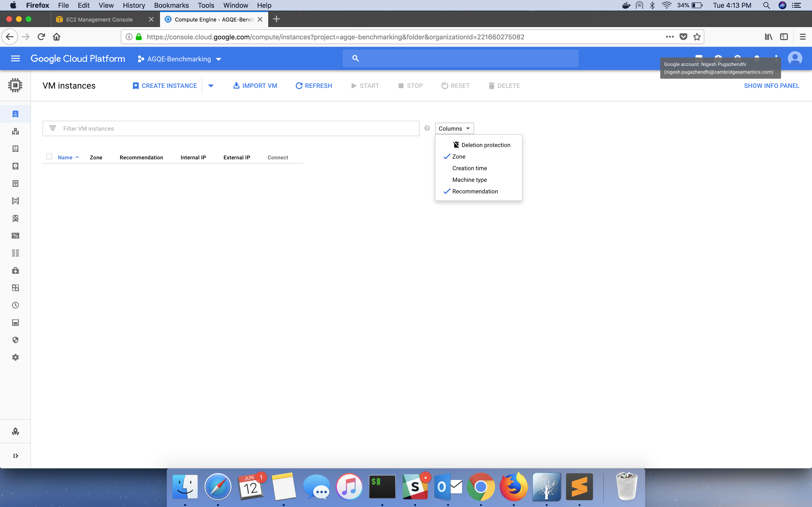Click the VM instances sidebar icon
This screenshot has width=812, height=507.
pos(15,114)
